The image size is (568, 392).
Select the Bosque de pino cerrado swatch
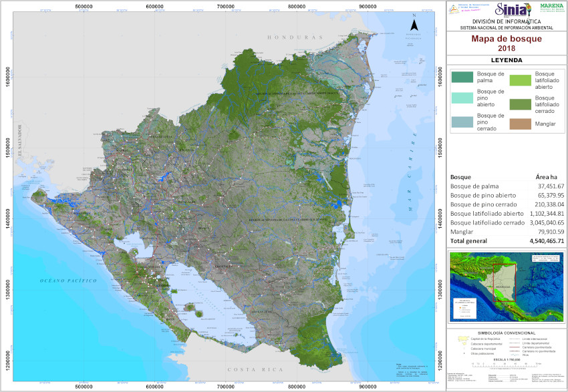(x=462, y=122)
